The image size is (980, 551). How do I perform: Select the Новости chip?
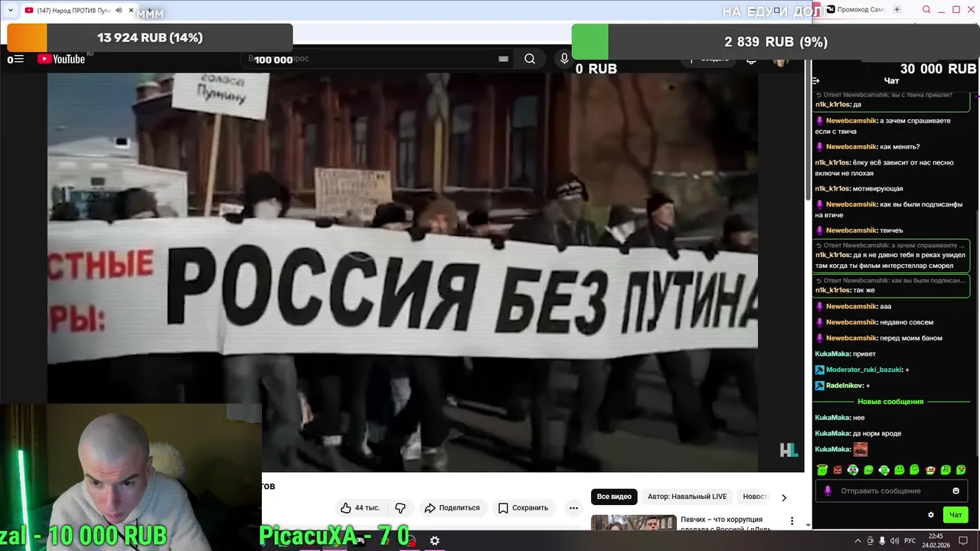pyautogui.click(x=754, y=497)
